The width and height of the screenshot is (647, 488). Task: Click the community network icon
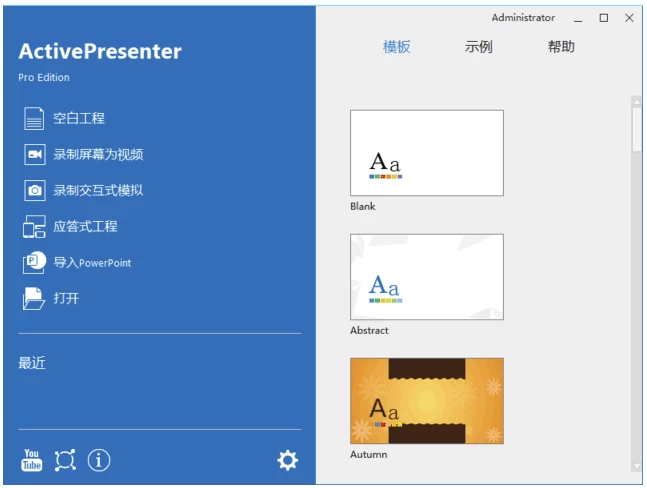point(65,460)
